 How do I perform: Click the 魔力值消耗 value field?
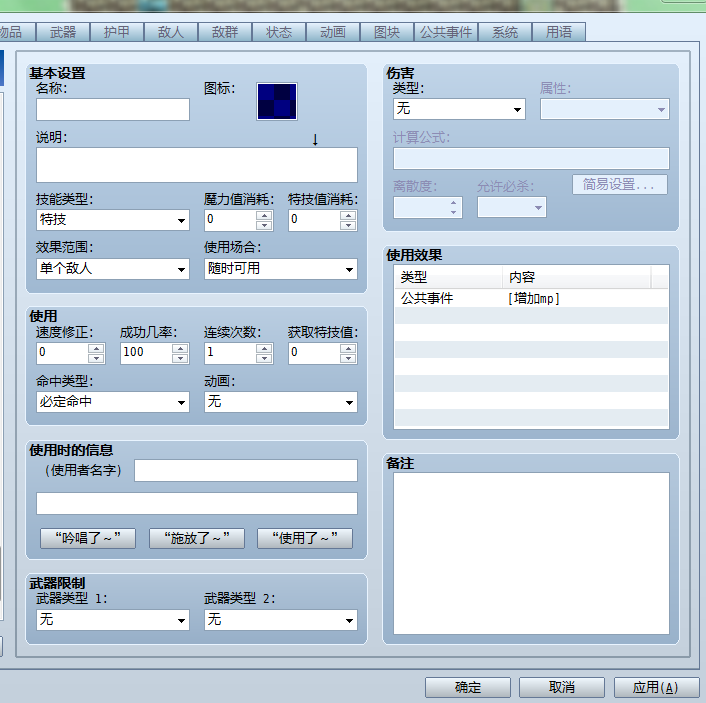click(230, 220)
